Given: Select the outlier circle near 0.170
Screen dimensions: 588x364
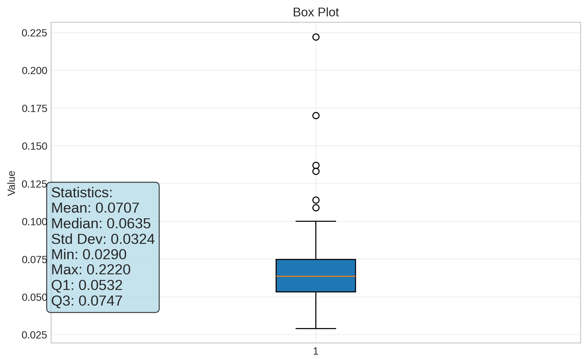Looking at the screenshot, I should 316,115.
